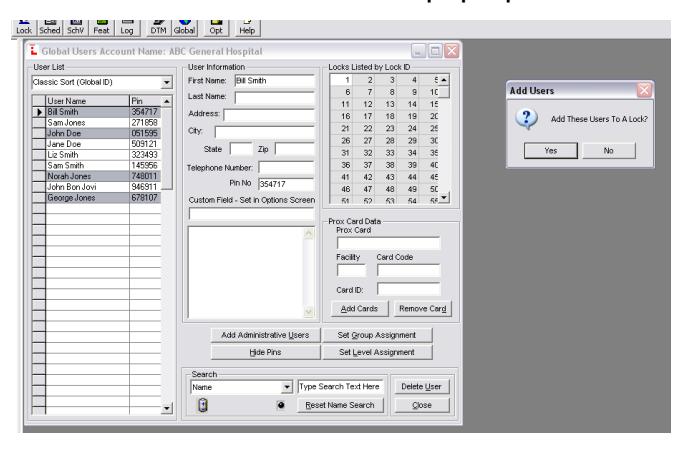Click the Reset Name Search button
Image resolution: width=685 pixels, height=451 pixels.
tap(340, 405)
